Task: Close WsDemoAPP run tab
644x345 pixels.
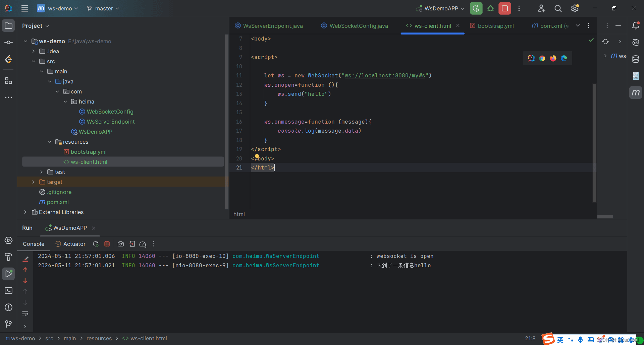Action: pos(94,228)
